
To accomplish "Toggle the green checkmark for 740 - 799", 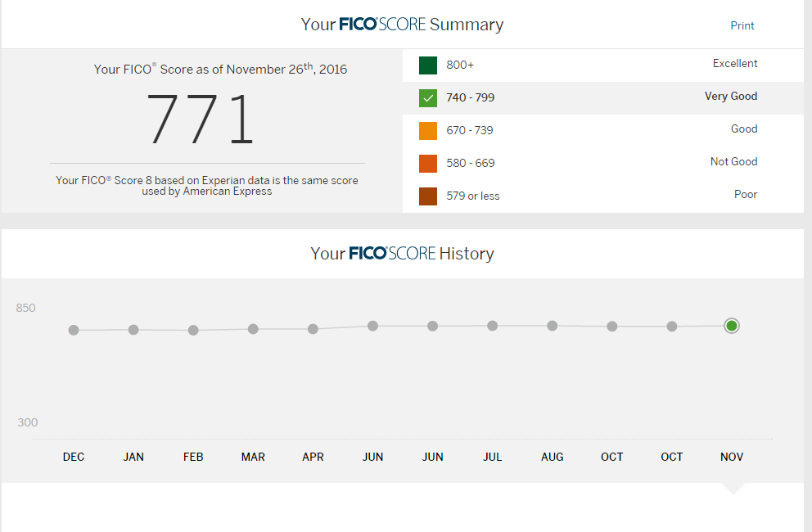I will click(x=428, y=98).
